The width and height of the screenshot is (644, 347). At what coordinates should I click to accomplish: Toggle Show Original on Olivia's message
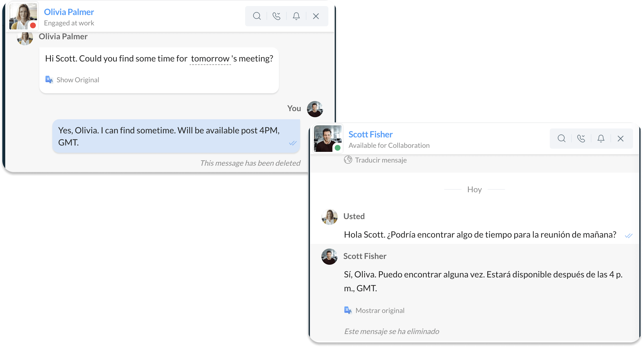[78, 80]
